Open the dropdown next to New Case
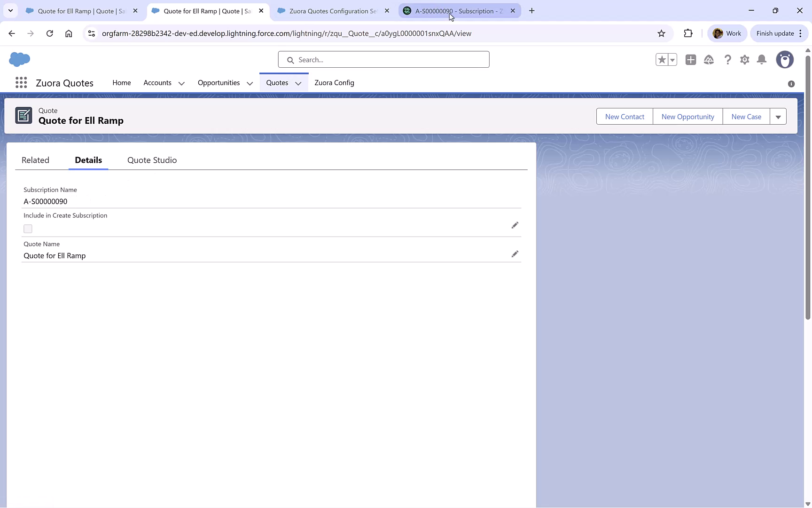This screenshot has height=508, width=812. click(x=778, y=116)
